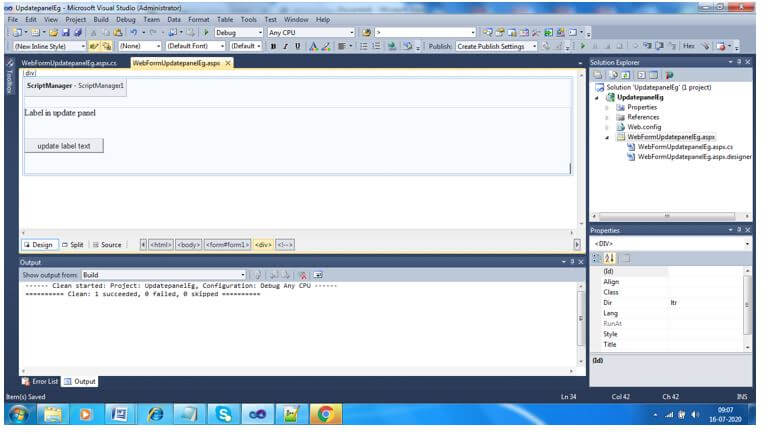
Task: Click the Background Color highlighter icon
Action: (326, 46)
